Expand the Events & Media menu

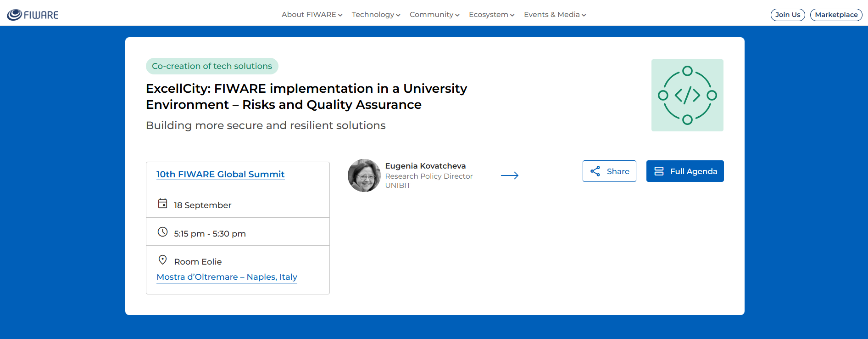tap(555, 15)
